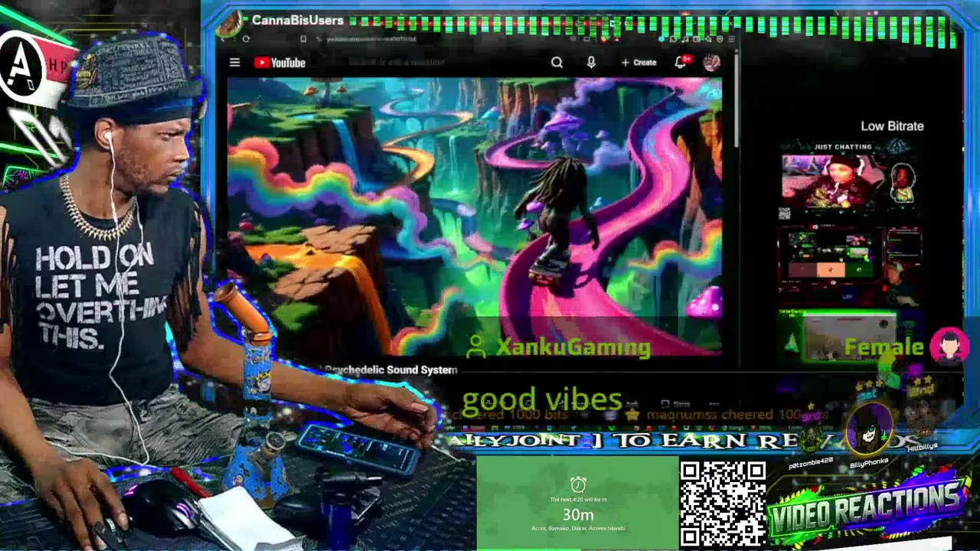
Task: Open the browser menu at toolbar end
Action: [730, 39]
